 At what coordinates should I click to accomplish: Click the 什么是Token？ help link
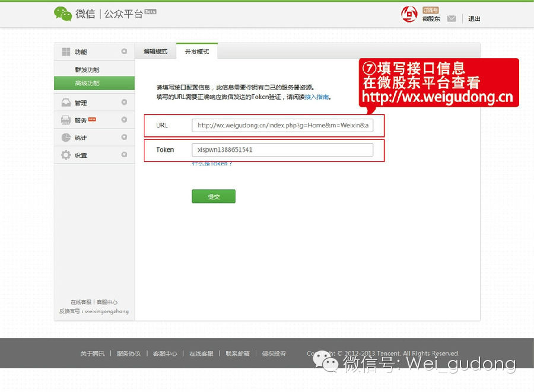[212, 164]
